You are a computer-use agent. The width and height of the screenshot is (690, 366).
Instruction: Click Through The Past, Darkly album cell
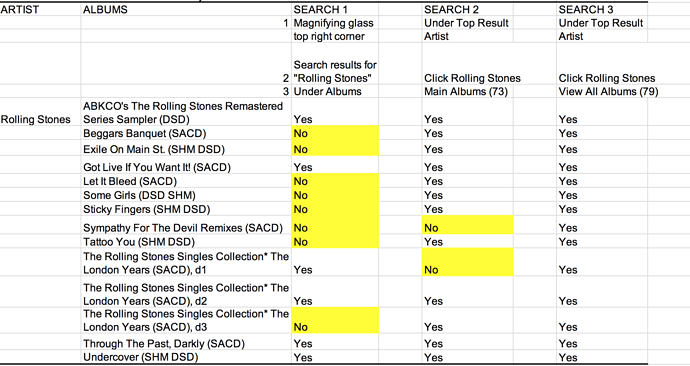pyautogui.click(x=186, y=343)
